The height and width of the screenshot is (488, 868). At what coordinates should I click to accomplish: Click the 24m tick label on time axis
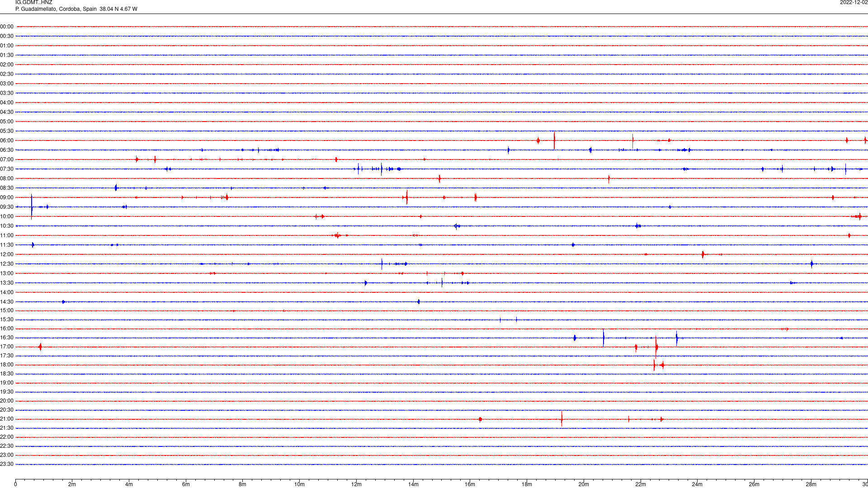coord(697,484)
